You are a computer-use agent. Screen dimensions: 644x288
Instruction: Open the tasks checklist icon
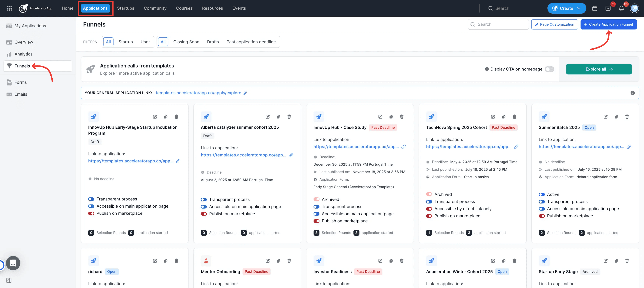coord(608,8)
